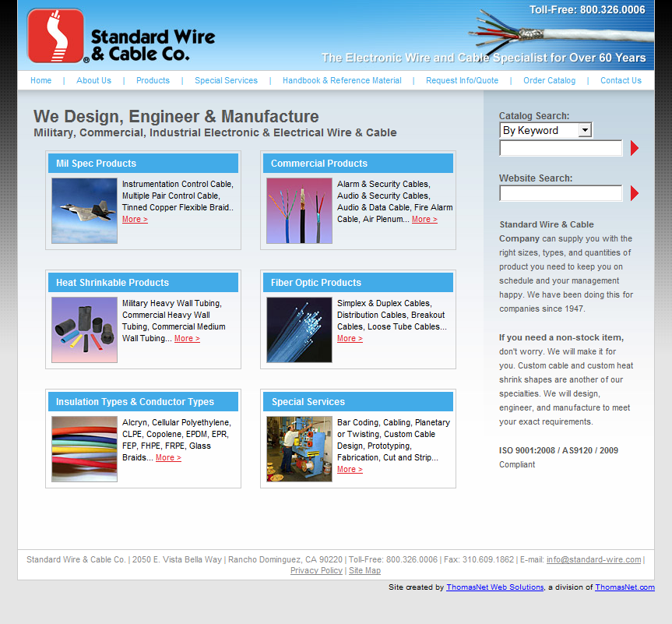Open the Products menu item
The height and width of the screenshot is (624, 672).
153,80
